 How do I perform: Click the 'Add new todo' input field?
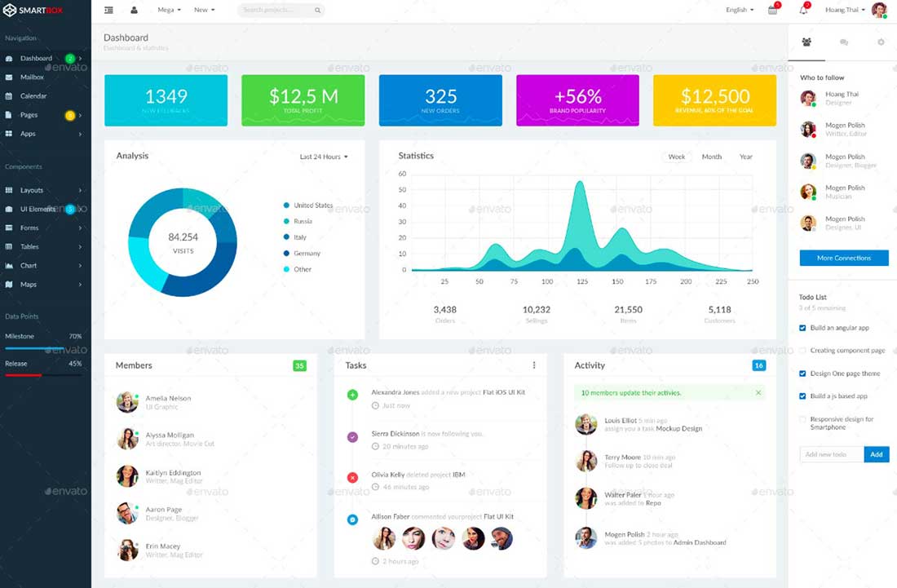pos(831,454)
